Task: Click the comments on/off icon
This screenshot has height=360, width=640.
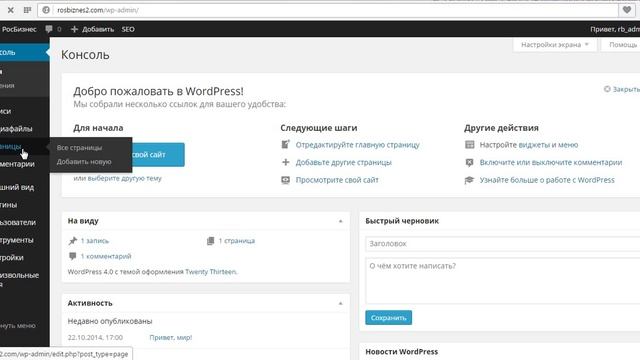Action: click(x=470, y=162)
